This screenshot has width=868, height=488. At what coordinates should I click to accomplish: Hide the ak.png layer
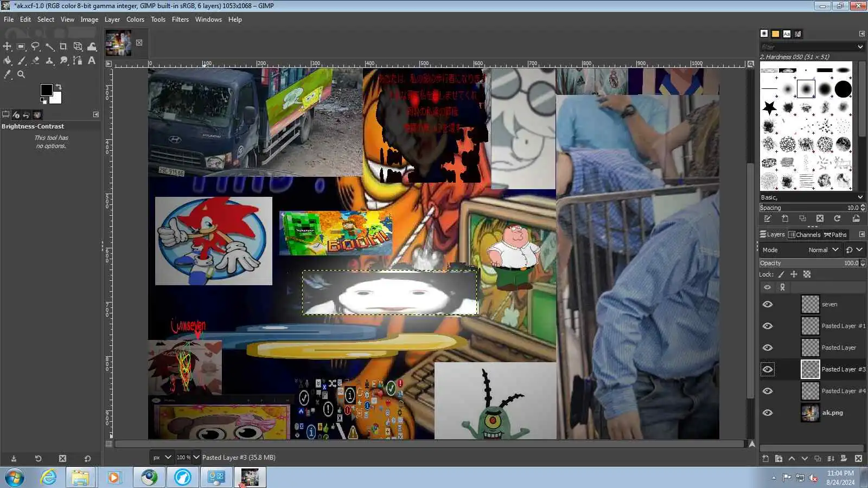[x=768, y=413]
